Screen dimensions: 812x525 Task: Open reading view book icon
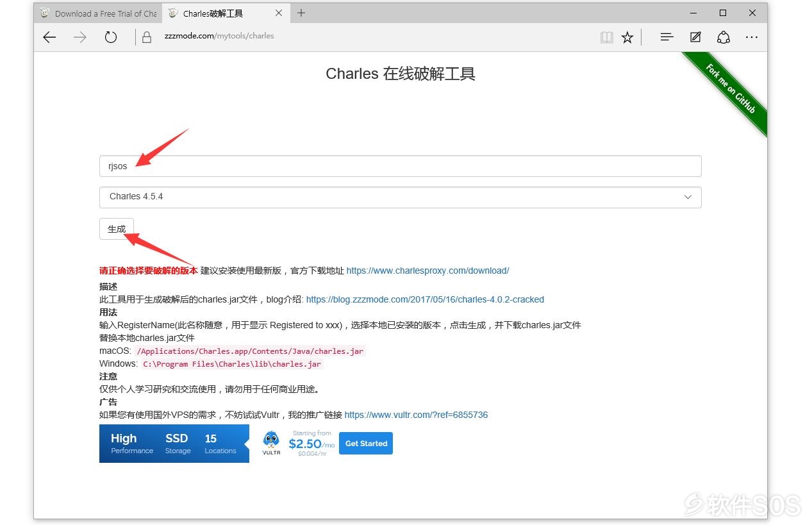tap(606, 37)
